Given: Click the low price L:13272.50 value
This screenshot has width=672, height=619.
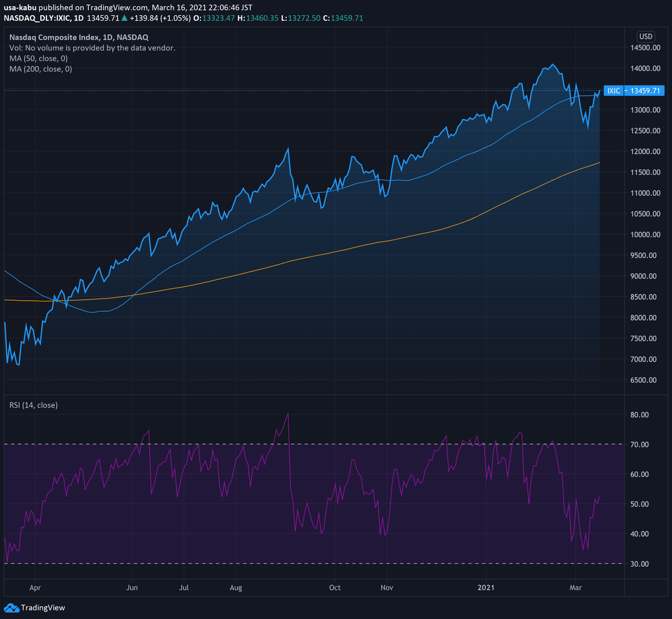Looking at the screenshot, I should [x=301, y=18].
